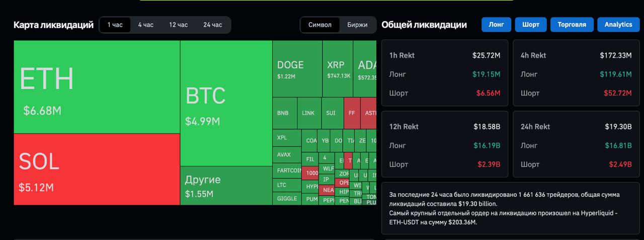Switch to the 12 час timeframe
The image size is (644, 240).
(178, 25)
